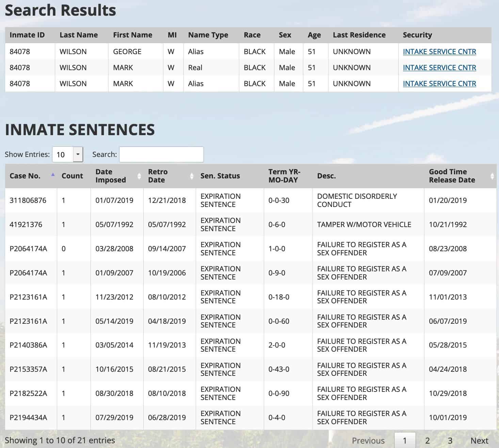Click the Next pagination button
The image size is (499, 448).
tap(479, 441)
